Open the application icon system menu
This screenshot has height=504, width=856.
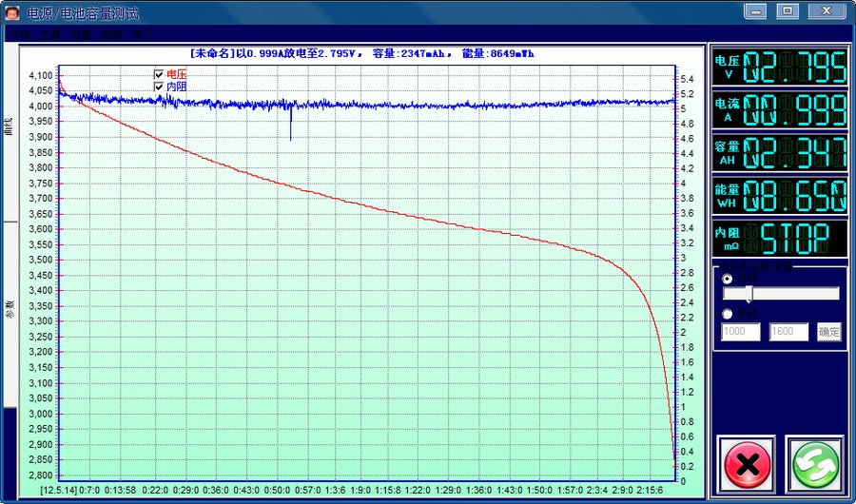pos(12,12)
